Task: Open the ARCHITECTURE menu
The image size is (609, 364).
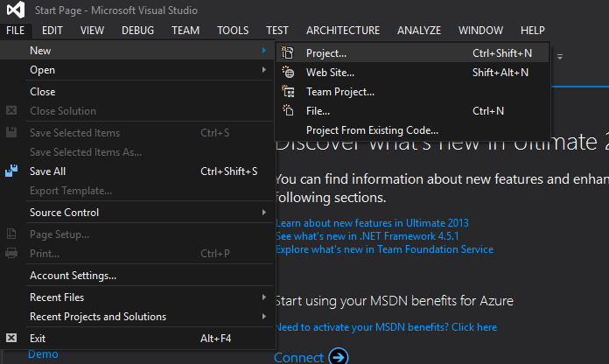Action: (x=343, y=31)
